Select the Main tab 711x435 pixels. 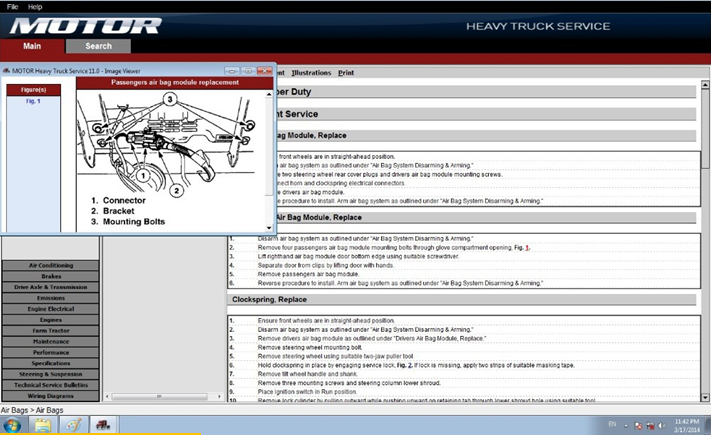coord(31,46)
